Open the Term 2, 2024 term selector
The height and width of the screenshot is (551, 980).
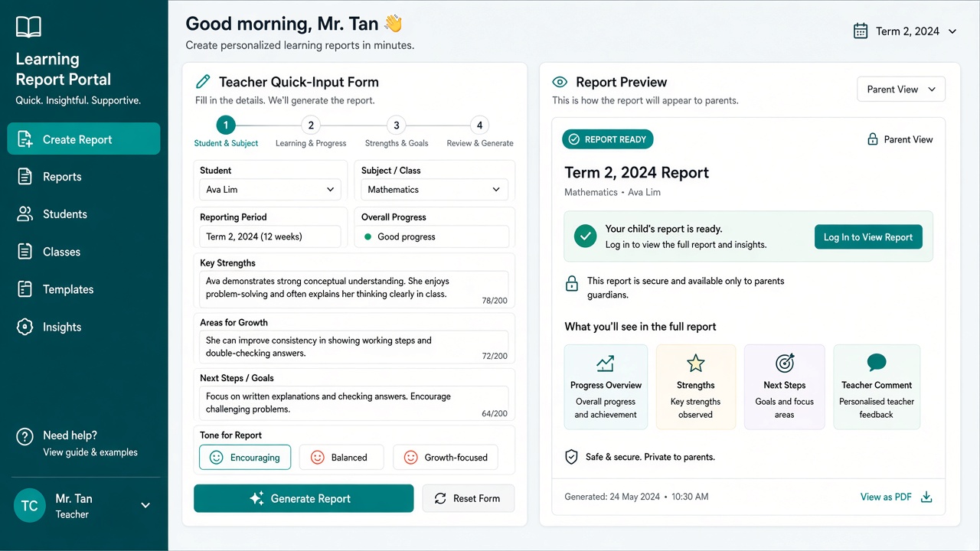click(x=906, y=31)
